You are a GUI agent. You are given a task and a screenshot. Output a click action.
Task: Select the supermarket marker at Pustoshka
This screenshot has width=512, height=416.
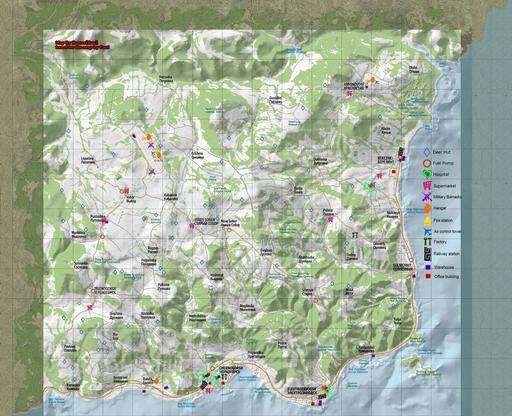point(105,221)
